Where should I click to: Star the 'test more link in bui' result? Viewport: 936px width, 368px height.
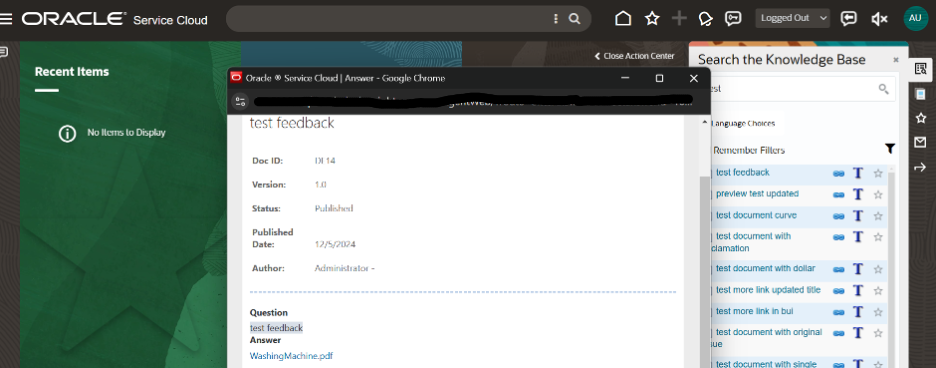(878, 312)
